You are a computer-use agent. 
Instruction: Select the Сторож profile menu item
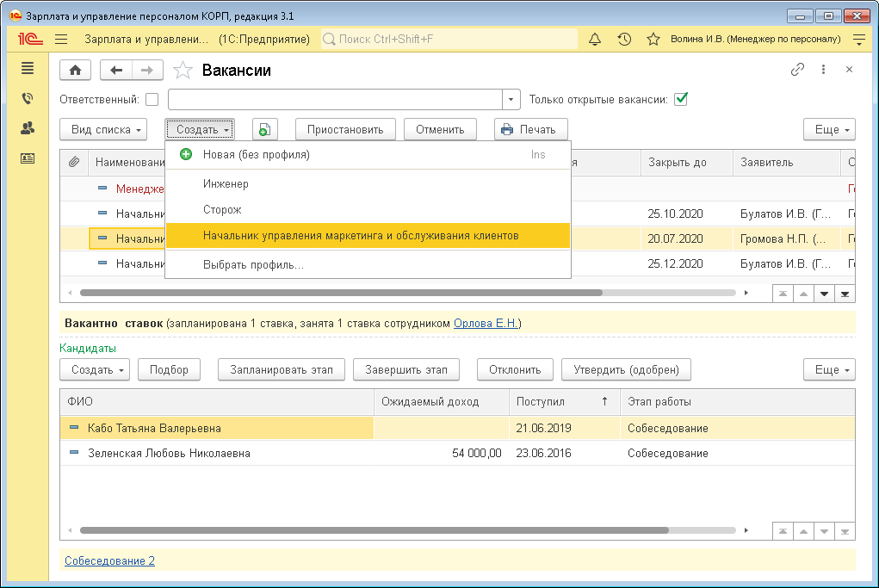(x=222, y=209)
